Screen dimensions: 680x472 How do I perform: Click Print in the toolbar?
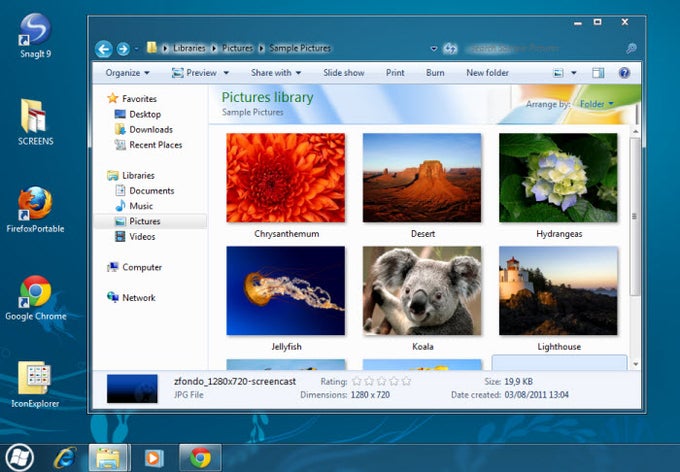pyautogui.click(x=395, y=73)
